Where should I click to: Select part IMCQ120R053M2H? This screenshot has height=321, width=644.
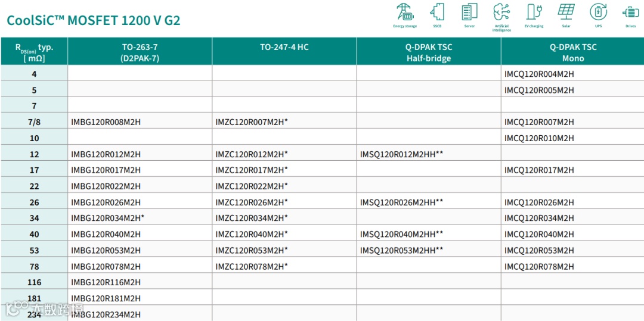click(x=539, y=250)
